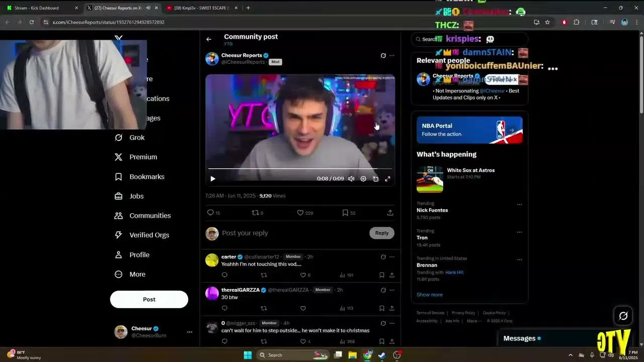View analytics for carter's comment (191)
644x362 pixels.
click(x=347, y=275)
